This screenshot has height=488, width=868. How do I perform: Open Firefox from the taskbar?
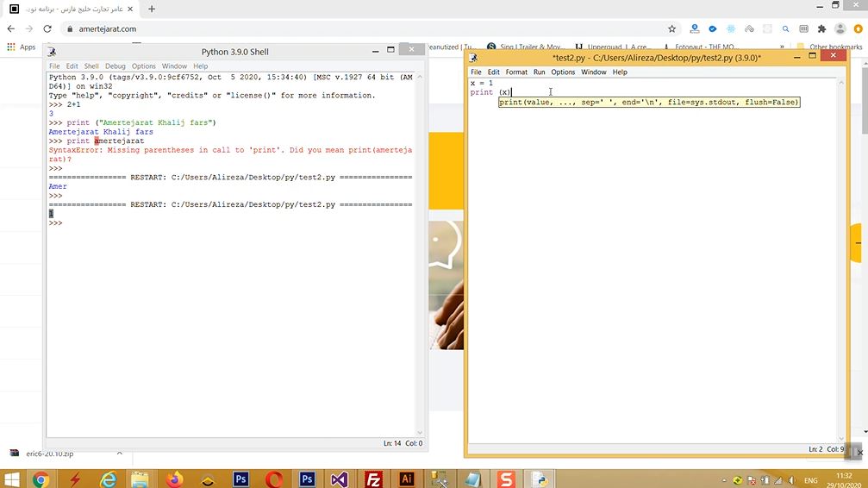coord(174,479)
